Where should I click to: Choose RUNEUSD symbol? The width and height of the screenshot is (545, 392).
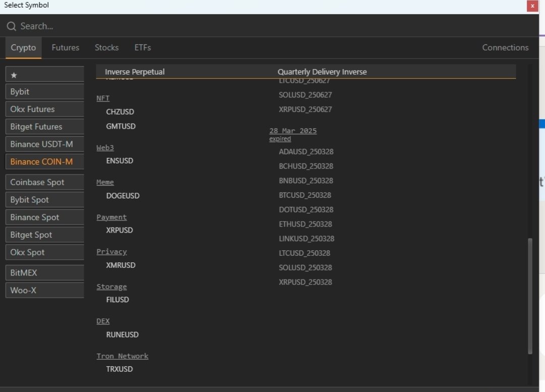click(x=122, y=335)
